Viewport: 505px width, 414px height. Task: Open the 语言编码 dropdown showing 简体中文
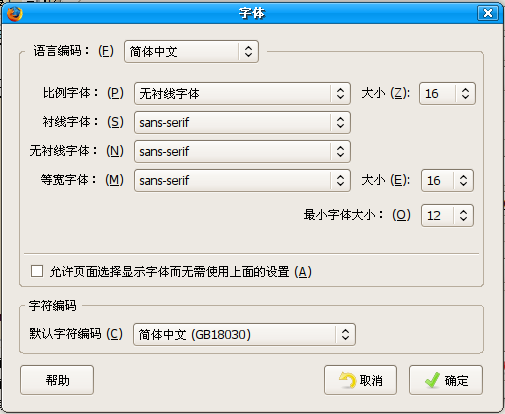(x=191, y=51)
